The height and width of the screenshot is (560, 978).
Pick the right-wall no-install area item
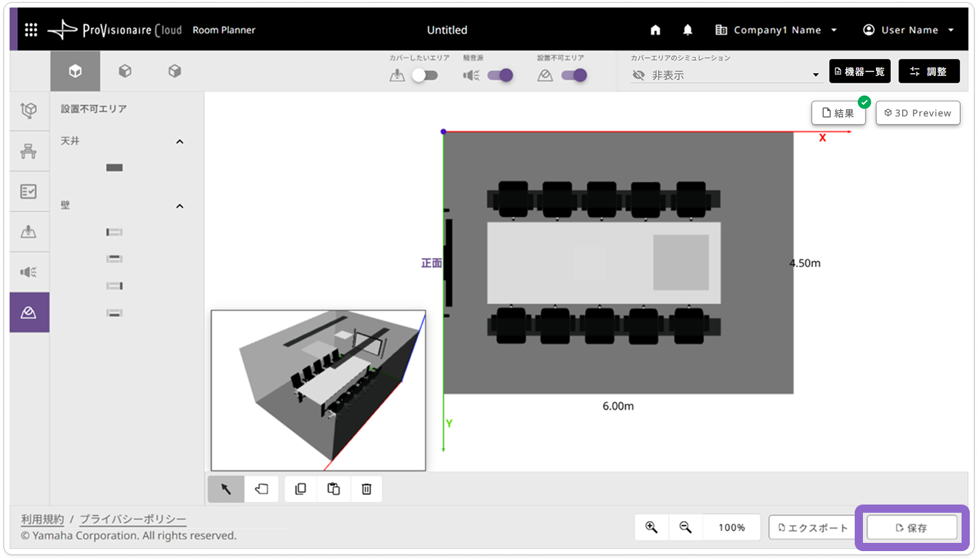coord(114,285)
